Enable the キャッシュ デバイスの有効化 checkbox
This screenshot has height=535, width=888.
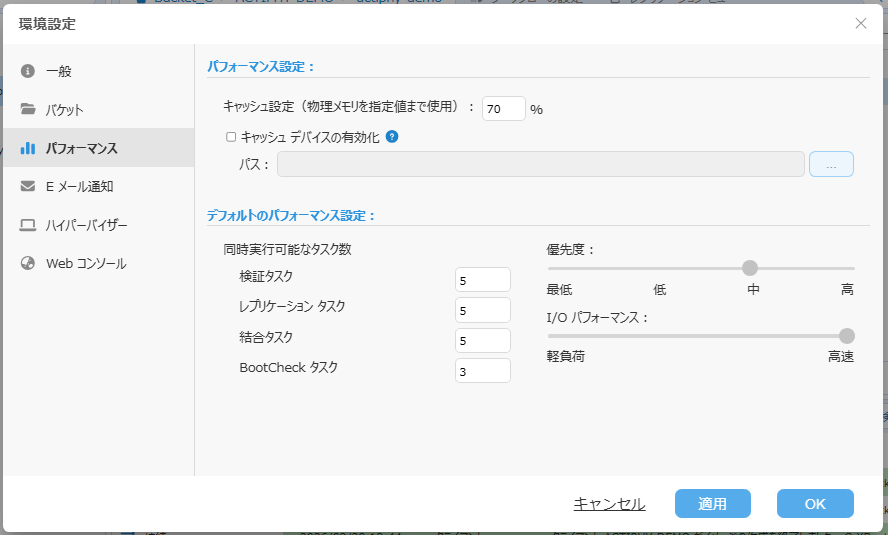point(231,137)
